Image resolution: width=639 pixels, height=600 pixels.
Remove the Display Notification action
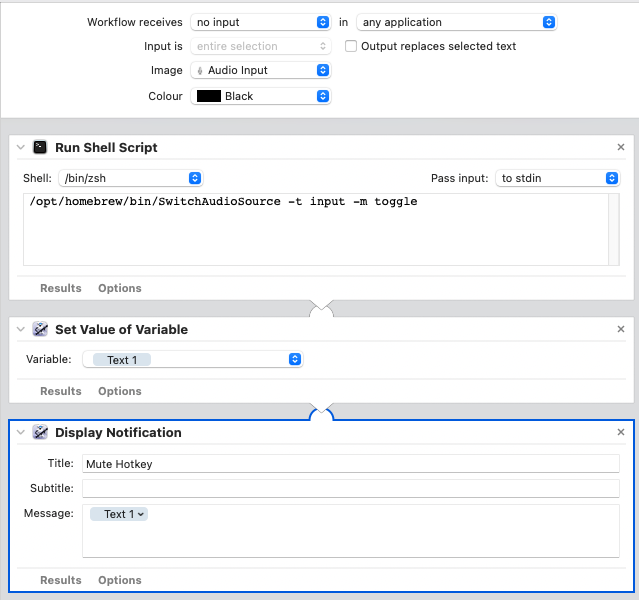point(621,433)
